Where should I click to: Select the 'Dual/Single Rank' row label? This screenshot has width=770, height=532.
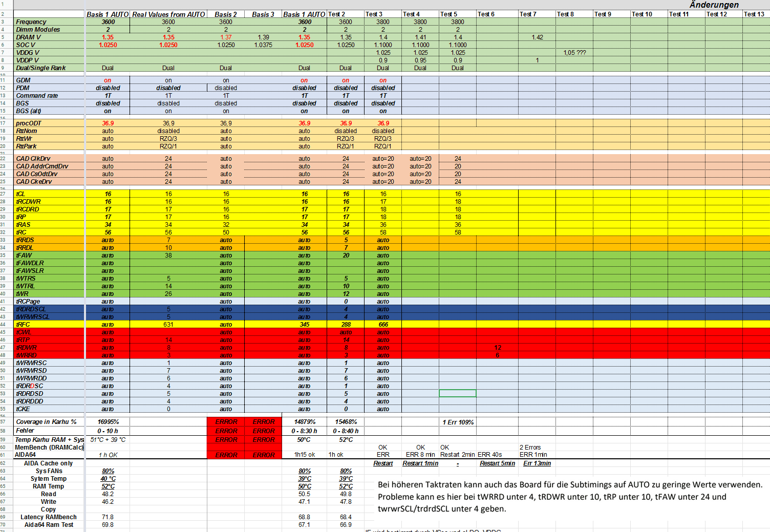(x=41, y=68)
